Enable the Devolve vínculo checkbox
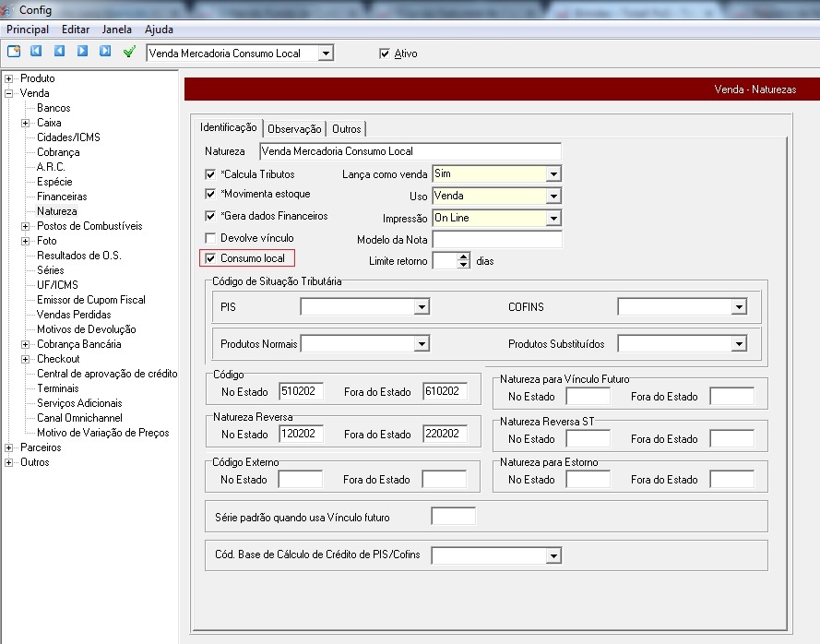820x644 pixels. pyautogui.click(x=210, y=239)
